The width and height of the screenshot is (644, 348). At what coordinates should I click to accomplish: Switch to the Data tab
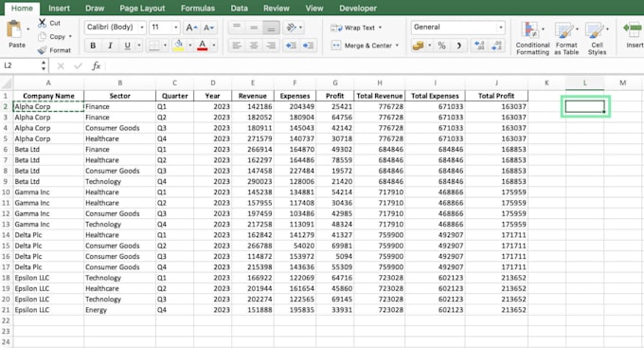coord(239,9)
